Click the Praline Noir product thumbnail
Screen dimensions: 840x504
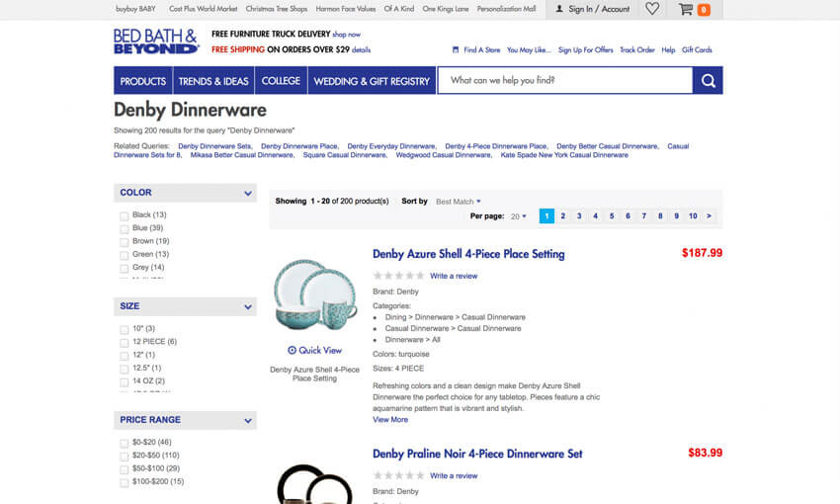pos(315,483)
